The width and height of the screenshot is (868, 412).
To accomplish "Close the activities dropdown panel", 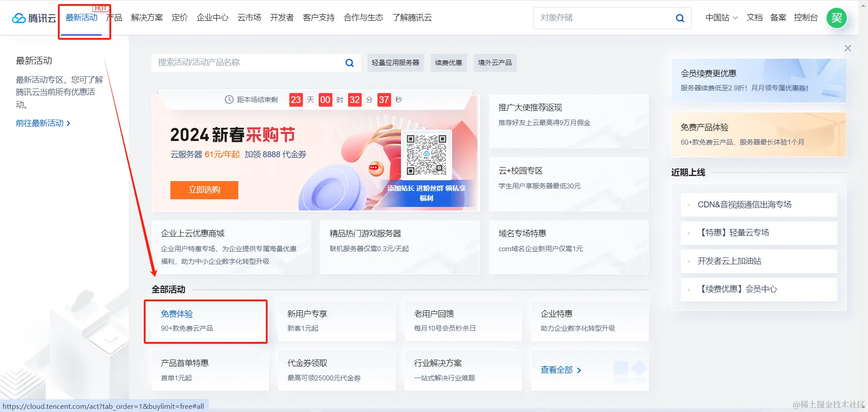I will coord(848,48).
